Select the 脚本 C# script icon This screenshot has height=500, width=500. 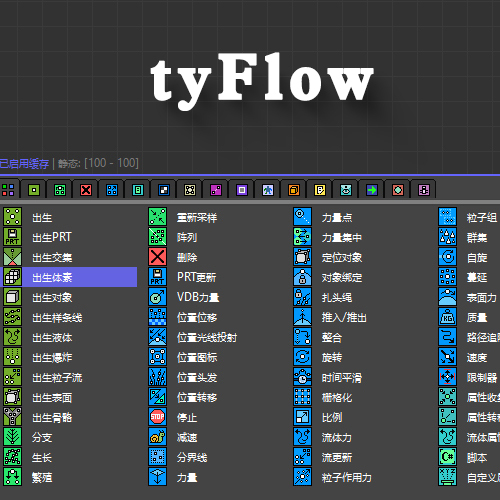447,456
